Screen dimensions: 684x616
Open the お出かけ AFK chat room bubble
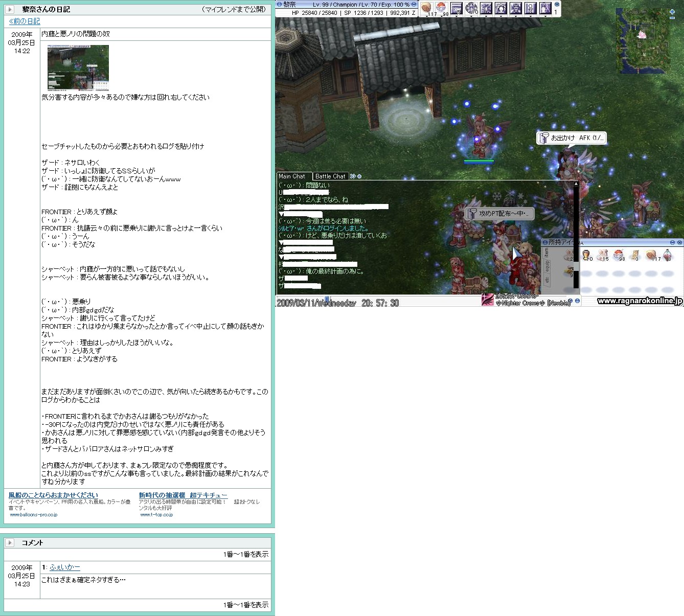pyautogui.click(x=572, y=138)
